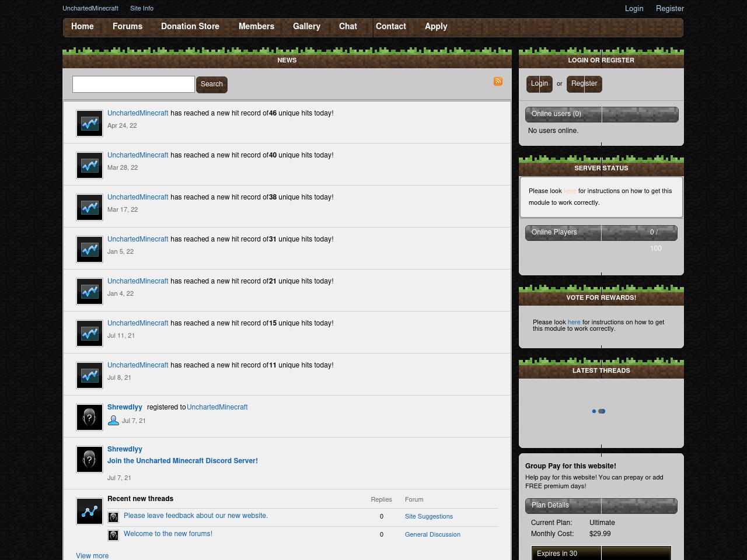Open Shrewdlyy's avatar beside the Discord Server post

pyautogui.click(x=90, y=459)
